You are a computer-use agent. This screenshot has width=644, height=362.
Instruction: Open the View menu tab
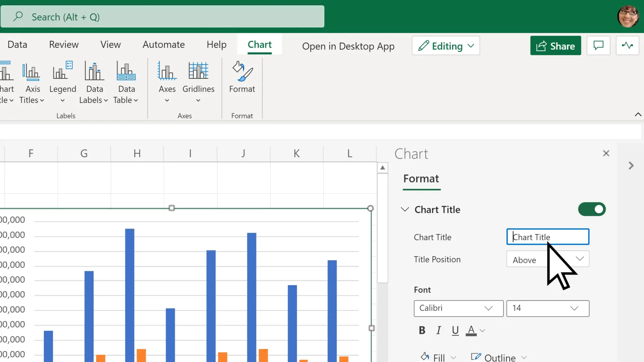tap(111, 44)
